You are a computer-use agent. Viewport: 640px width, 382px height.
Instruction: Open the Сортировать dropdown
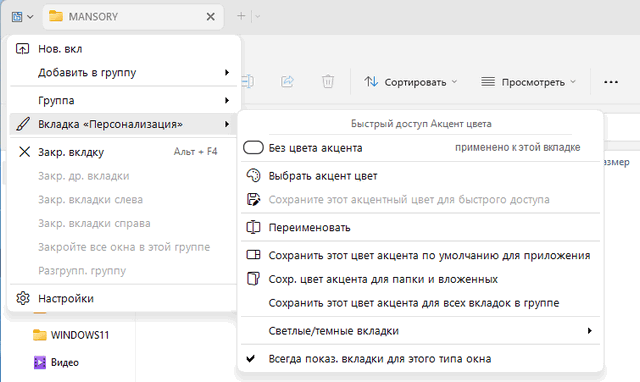(411, 82)
